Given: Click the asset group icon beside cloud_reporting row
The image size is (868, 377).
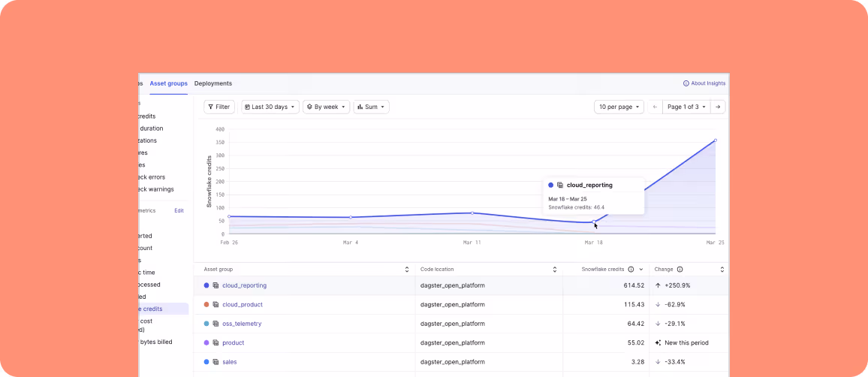Looking at the screenshot, I should 216,285.
